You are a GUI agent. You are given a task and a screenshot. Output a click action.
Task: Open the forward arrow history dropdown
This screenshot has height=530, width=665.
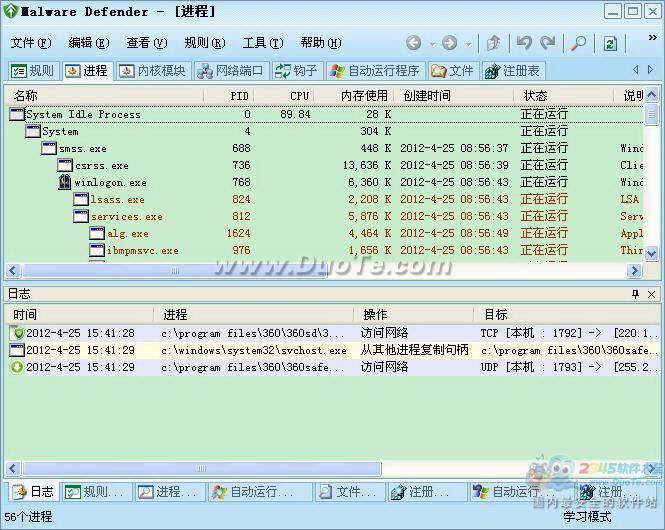click(x=468, y=44)
